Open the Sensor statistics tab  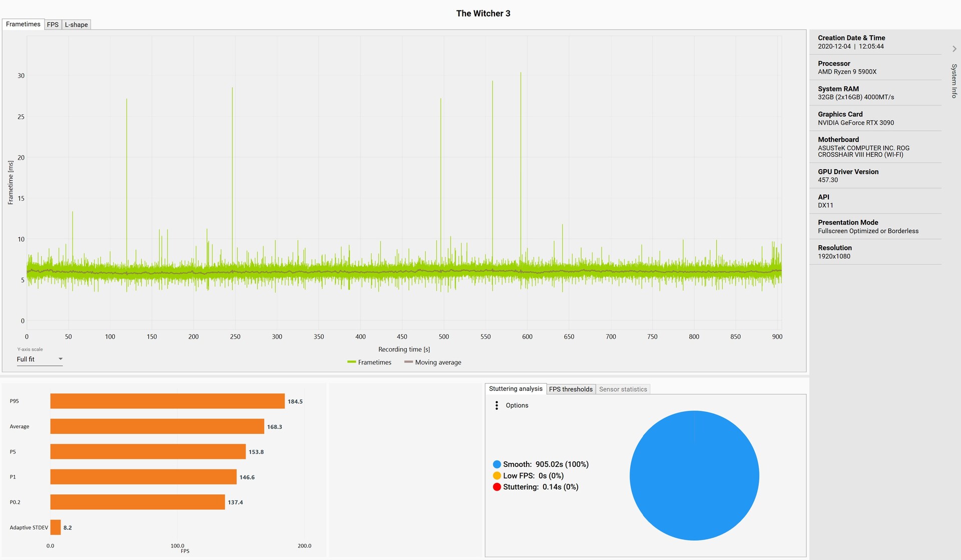(623, 389)
